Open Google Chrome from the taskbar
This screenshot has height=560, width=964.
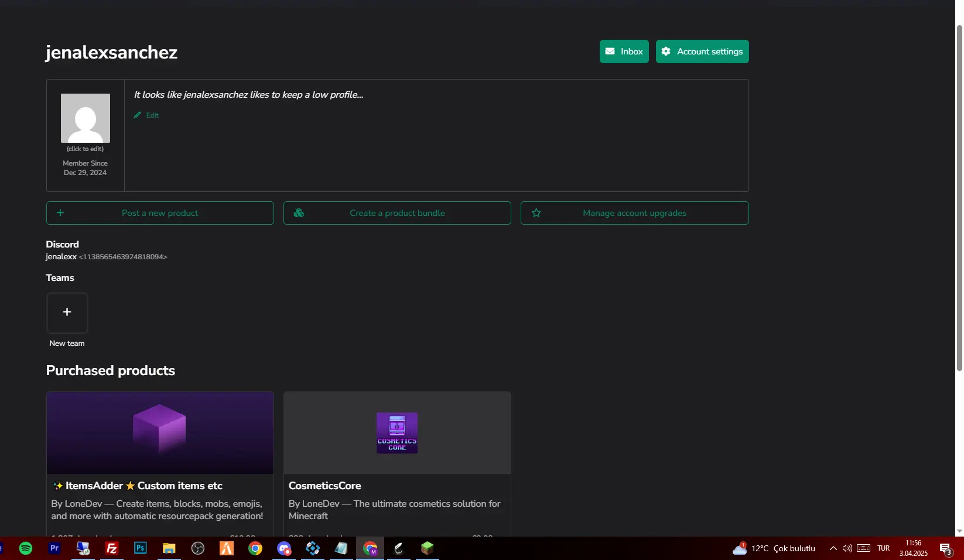(255, 548)
